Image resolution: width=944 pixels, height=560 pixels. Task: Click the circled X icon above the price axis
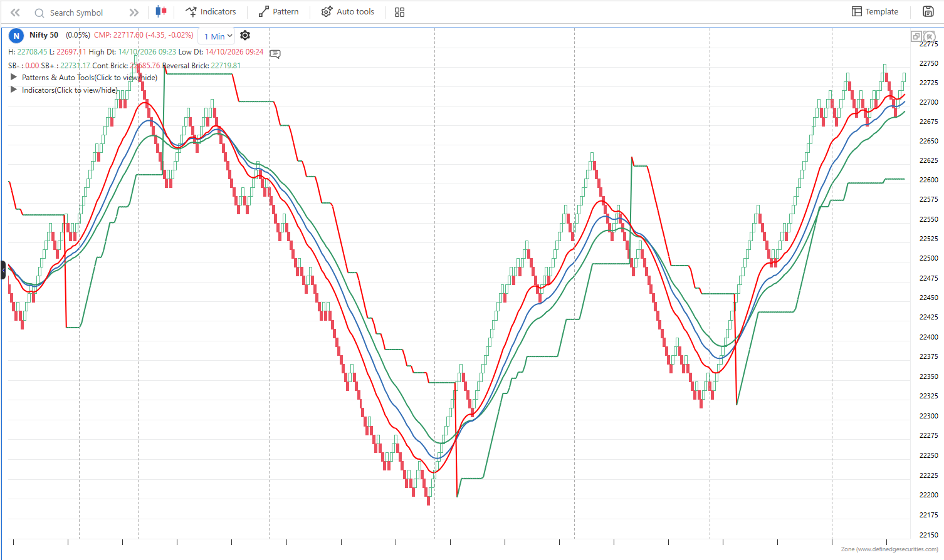(x=930, y=36)
